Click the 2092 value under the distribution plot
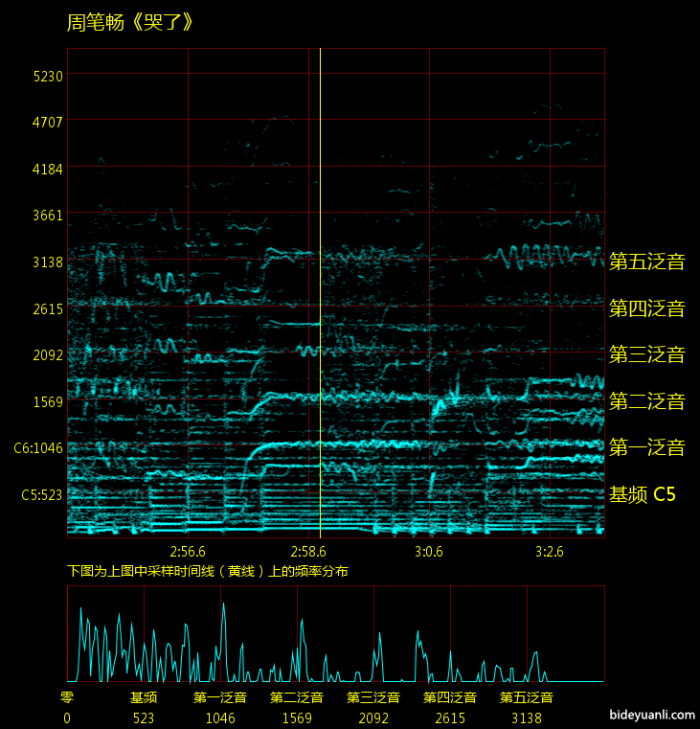 pyautogui.click(x=373, y=718)
